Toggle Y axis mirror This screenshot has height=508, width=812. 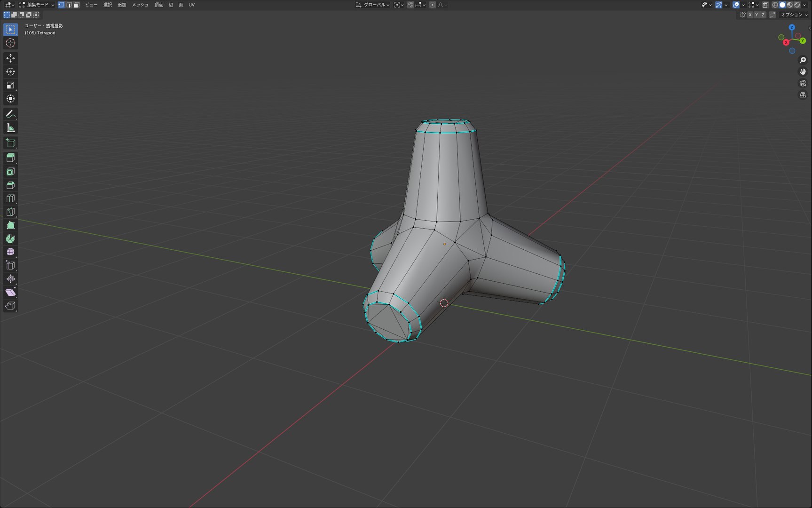tap(757, 15)
